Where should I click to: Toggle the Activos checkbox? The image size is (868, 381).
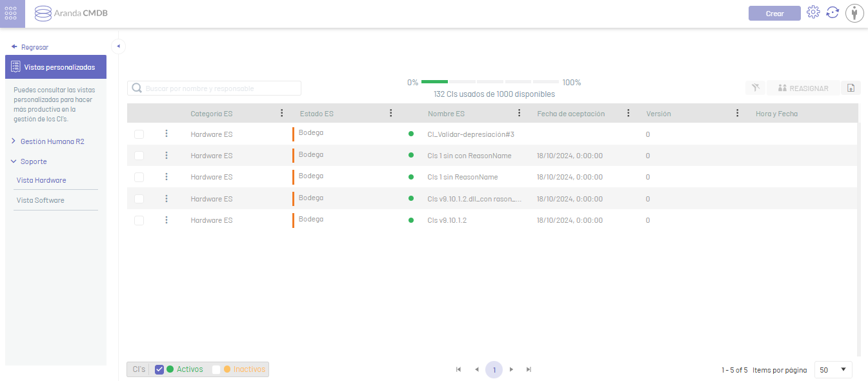coord(159,369)
